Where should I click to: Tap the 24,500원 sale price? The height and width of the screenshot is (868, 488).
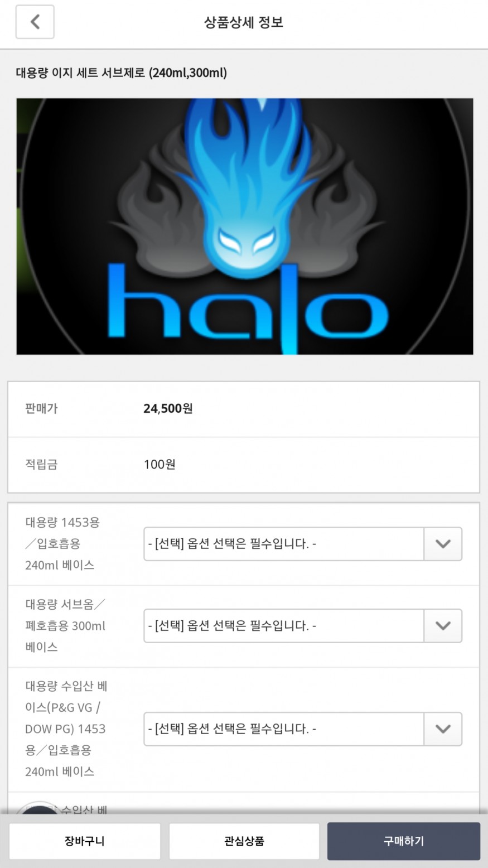click(x=168, y=409)
